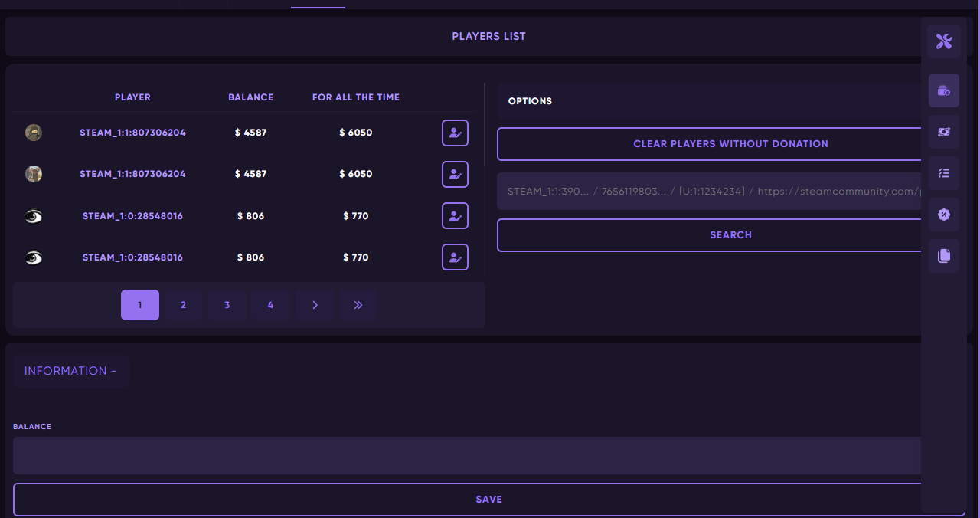The image size is (980, 518).
Task: Focus the Balance input field
Action: (x=467, y=455)
